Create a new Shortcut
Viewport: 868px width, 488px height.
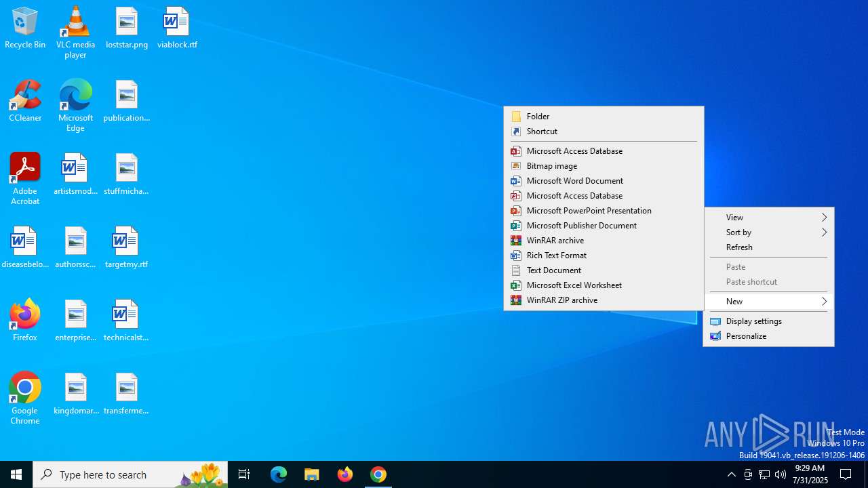(x=604, y=131)
